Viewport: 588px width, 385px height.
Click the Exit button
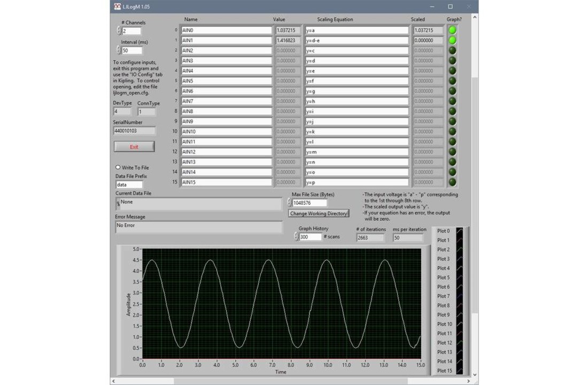pos(134,147)
